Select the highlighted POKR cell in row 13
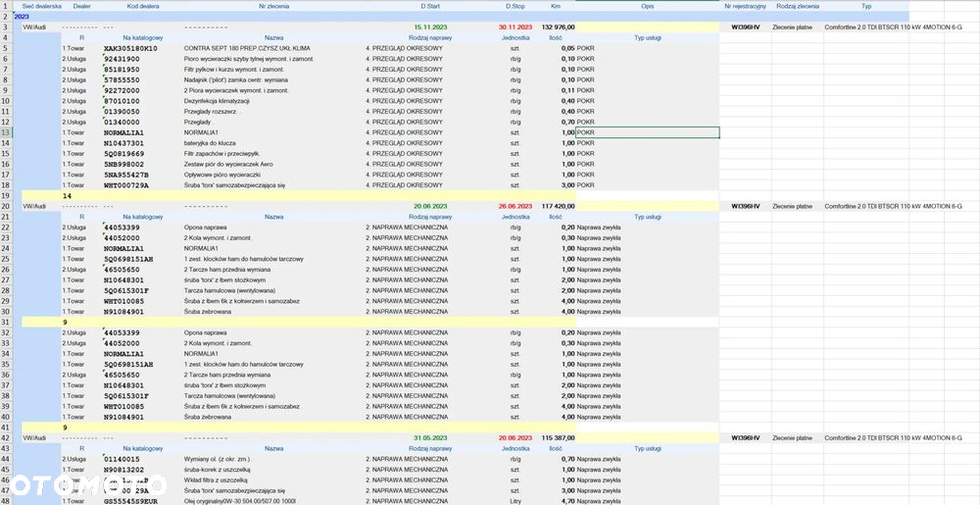Screen dimensions: 980x505 pos(648,132)
